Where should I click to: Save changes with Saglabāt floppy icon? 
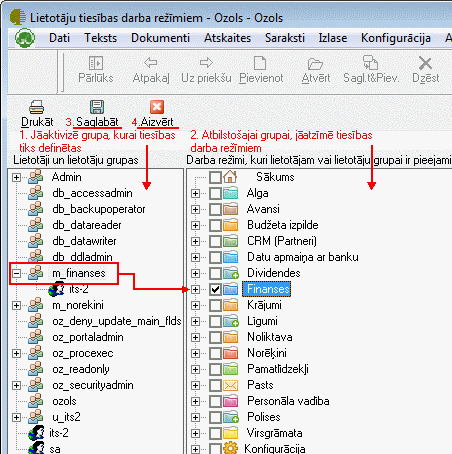[97, 107]
